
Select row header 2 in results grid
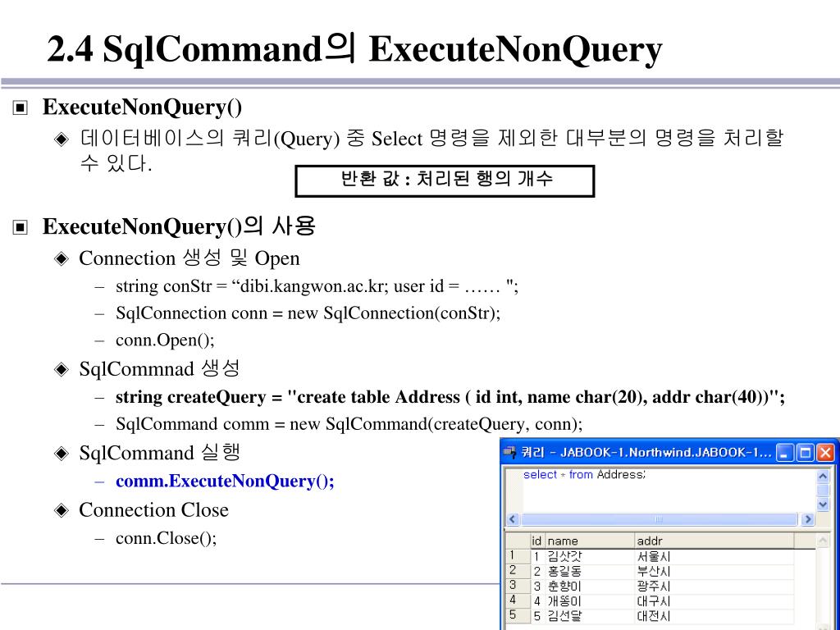coord(517,571)
